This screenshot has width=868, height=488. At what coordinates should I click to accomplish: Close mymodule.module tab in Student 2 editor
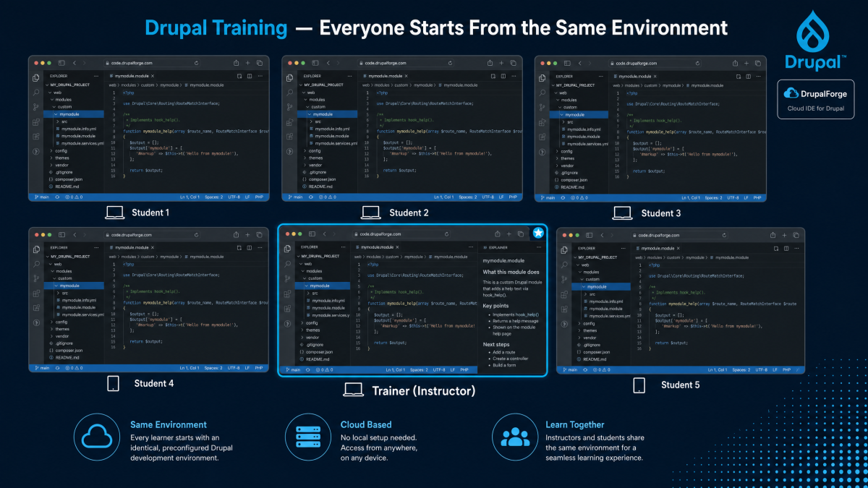point(406,75)
